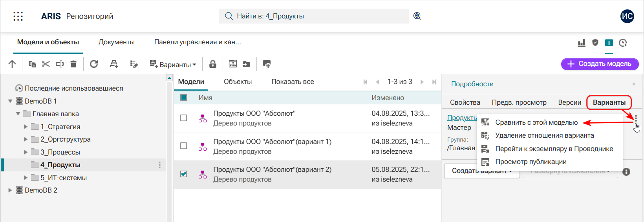Screen dimensions: 644x222
Task: Open the clock history panel icon
Action: click(x=623, y=43)
